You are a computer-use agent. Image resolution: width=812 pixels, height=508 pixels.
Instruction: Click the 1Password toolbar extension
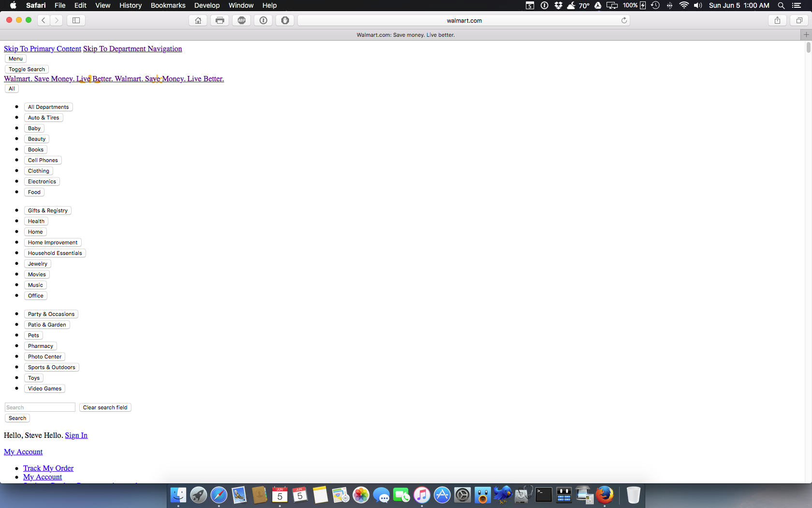pyautogui.click(x=263, y=20)
